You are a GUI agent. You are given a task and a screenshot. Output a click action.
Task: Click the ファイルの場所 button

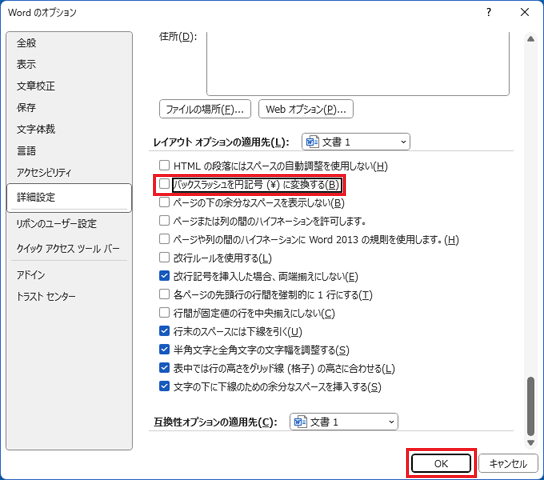205,109
